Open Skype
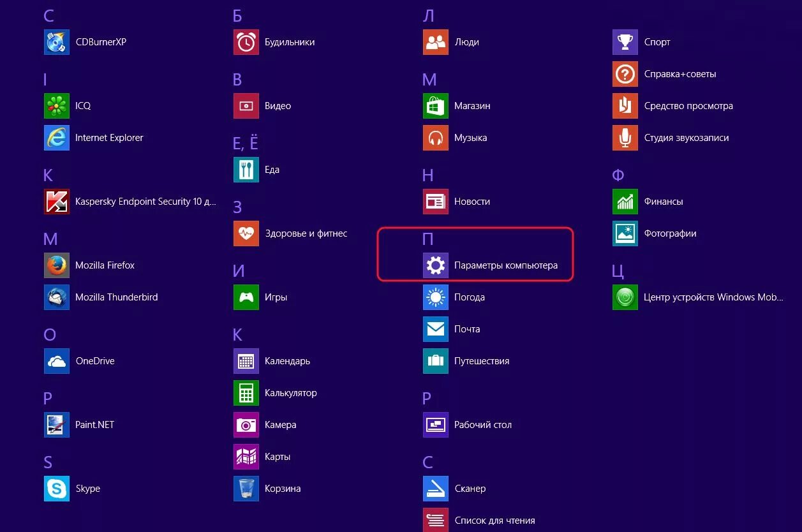 point(57,489)
